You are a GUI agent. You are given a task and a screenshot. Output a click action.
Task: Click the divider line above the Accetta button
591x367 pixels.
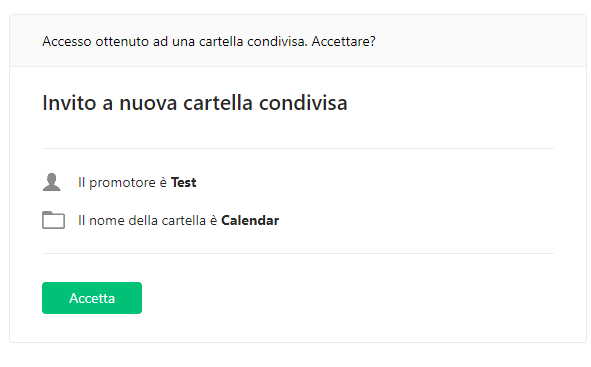pyautogui.click(x=298, y=253)
